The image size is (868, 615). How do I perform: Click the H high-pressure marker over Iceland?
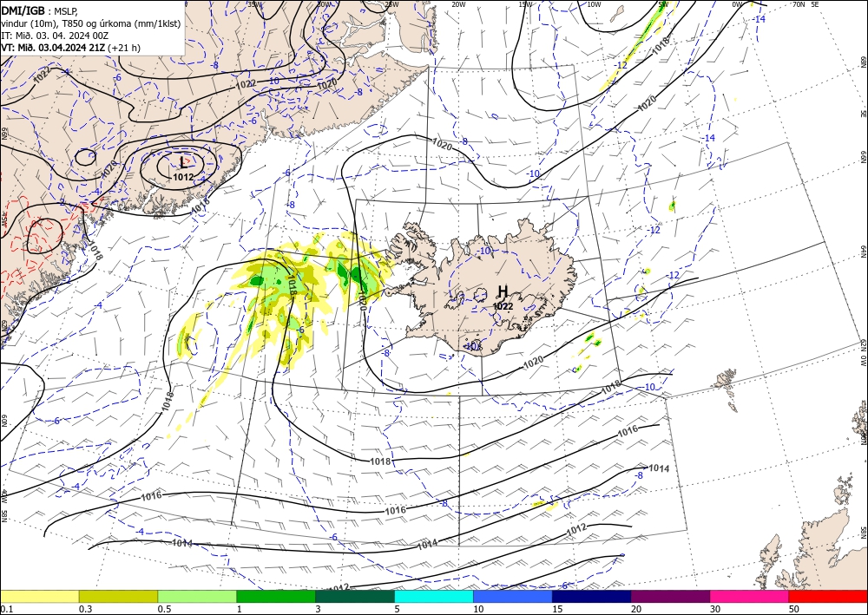coord(503,291)
